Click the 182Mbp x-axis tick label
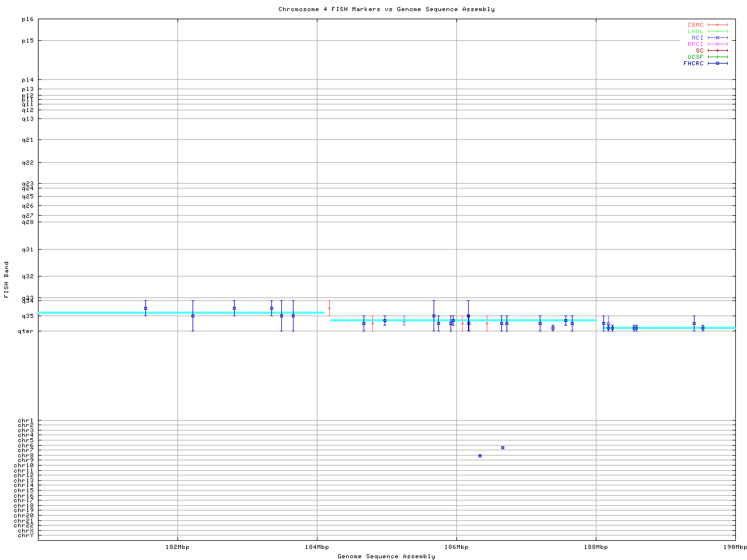 click(x=177, y=547)
